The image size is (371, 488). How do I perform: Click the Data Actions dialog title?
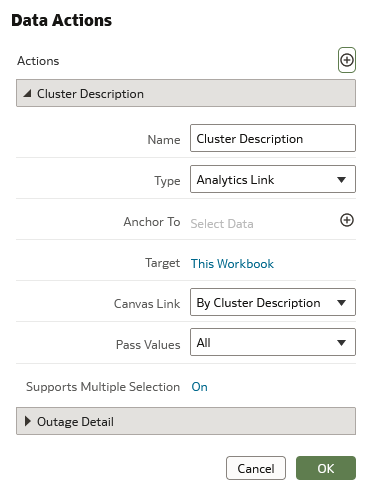point(62,20)
